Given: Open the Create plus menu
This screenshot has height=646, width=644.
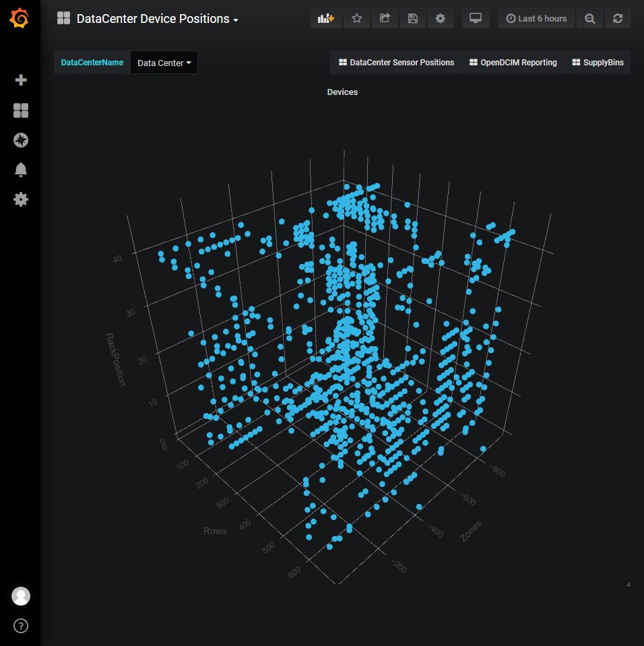Looking at the screenshot, I should (x=21, y=80).
